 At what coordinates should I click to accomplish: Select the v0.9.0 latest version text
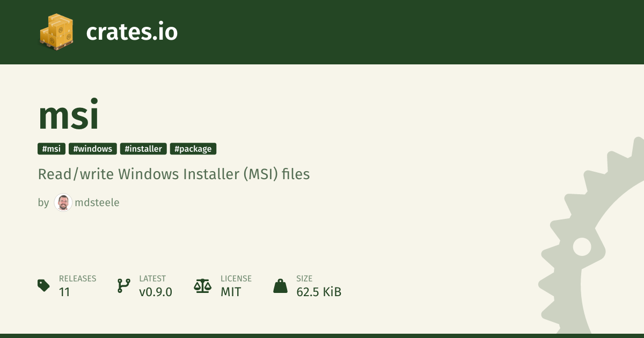coord(156,292)
